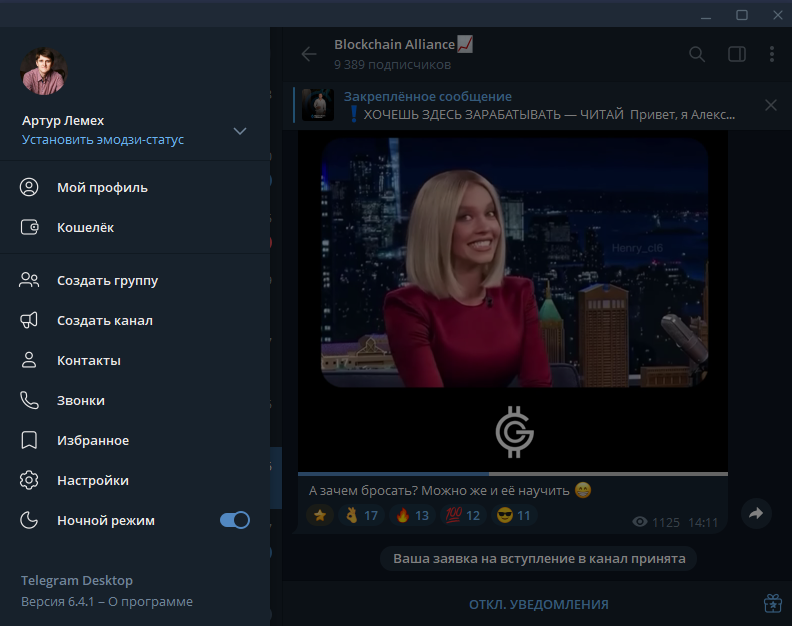Click the video of the blonde woman

pyautogui.click(x=514, y=263)
